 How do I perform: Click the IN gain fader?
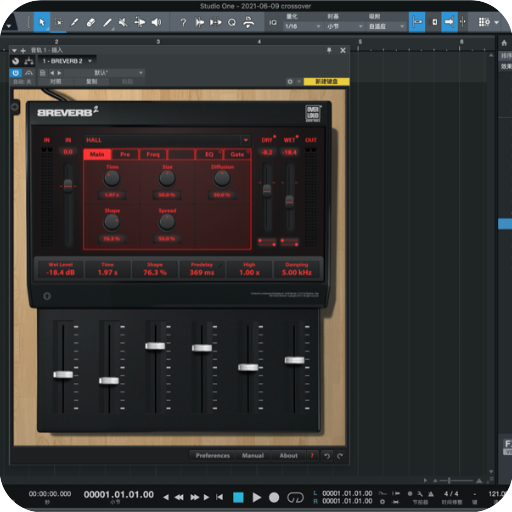[x=68, y=185]
